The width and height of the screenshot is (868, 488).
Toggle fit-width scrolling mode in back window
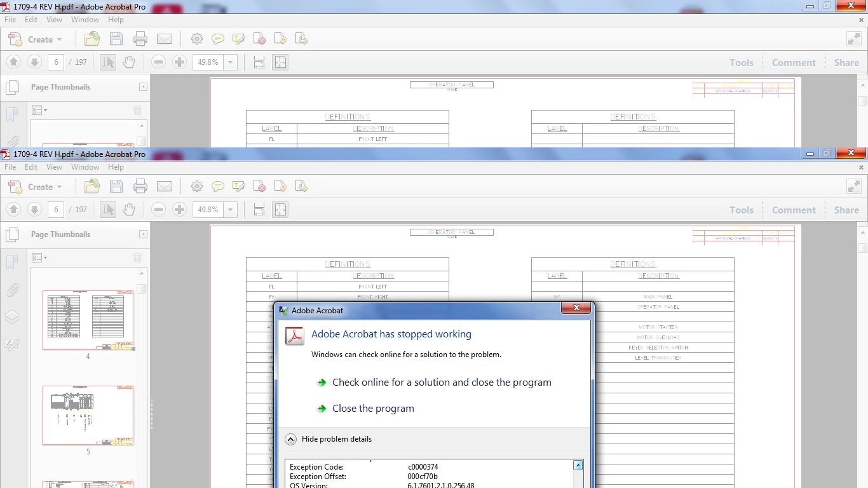[x=259, y=62]
